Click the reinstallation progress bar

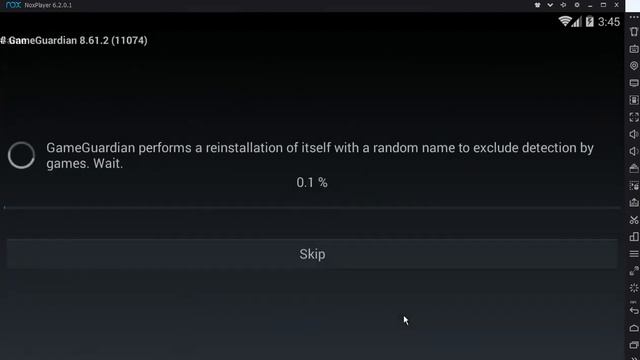pyautogui.click(x=312, y=207)
